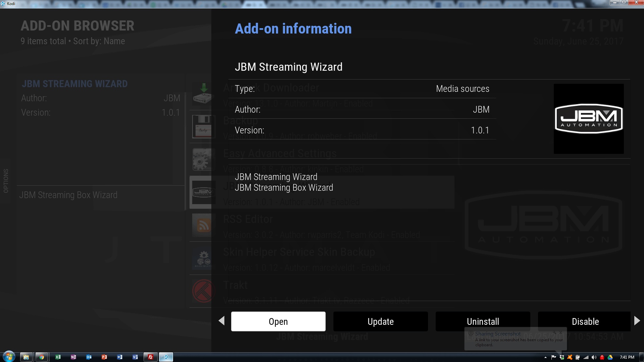Click the Easy Advanced Settings gear icon
The height and width of the screenshot is (362, 644).
click(x=202, y=160)
